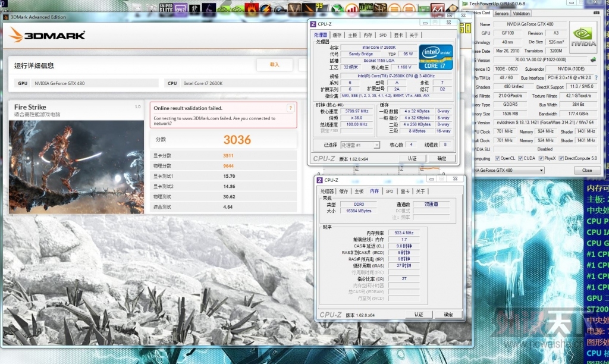This screenshot has width=609, height=364.
Task: Launch the red 64 desktop shortcut
Action: pos(437,8)
